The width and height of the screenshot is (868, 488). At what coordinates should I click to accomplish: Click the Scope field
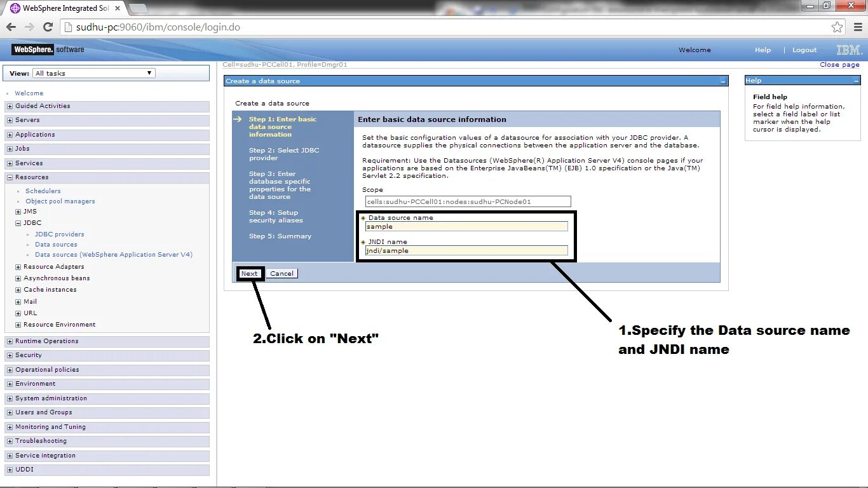468,202
